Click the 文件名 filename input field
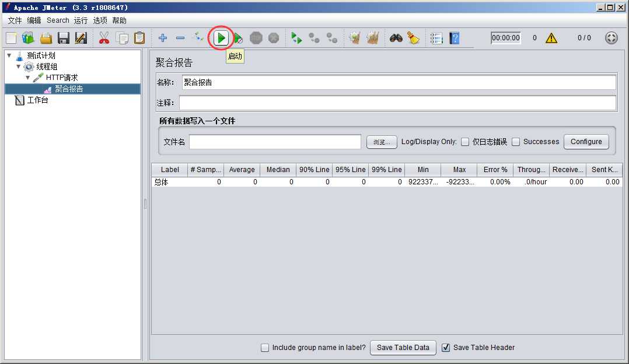The image size is (629, 364). 275,142
